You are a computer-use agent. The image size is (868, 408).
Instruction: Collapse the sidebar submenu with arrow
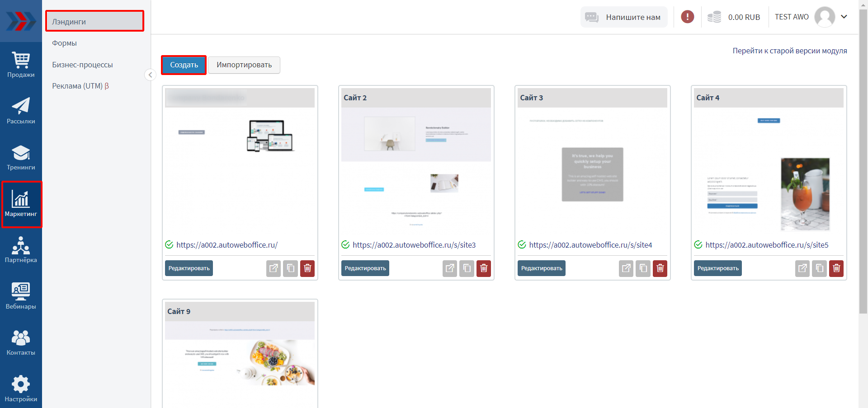150,75
